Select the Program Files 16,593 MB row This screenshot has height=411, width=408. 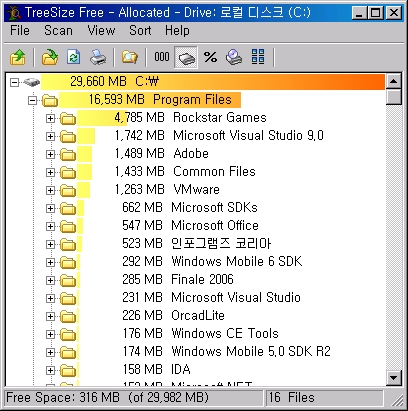coord(150,100)
